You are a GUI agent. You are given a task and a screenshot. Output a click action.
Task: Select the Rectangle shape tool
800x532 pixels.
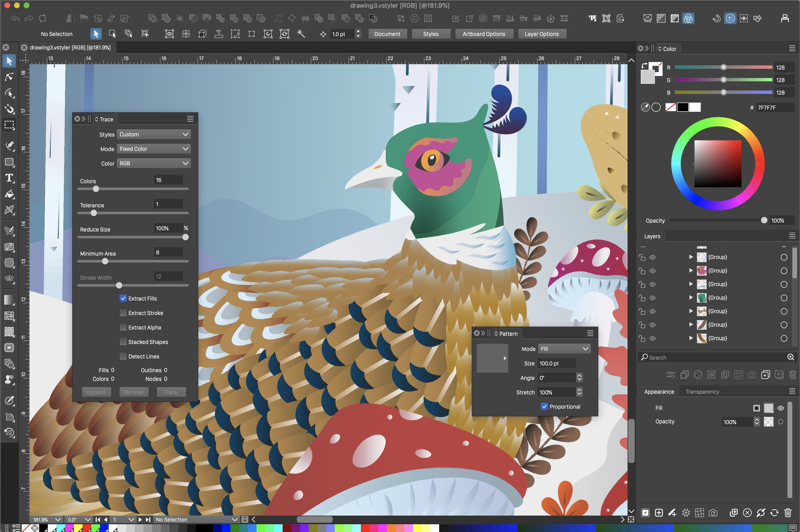point(9,162)
